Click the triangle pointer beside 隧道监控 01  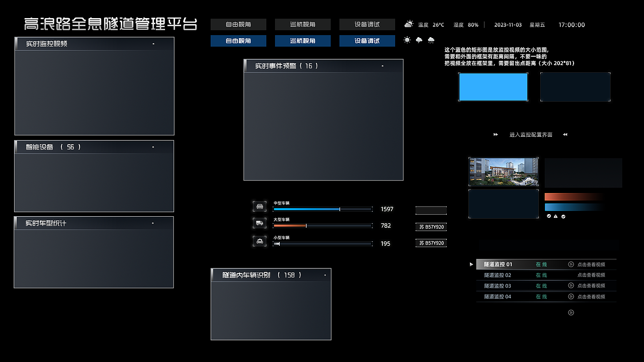(471, 264)
